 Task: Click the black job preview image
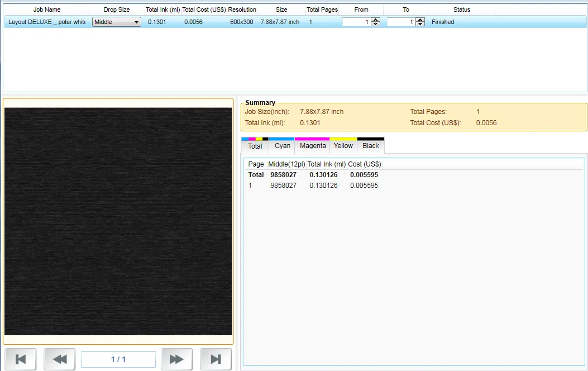point(118,221)
